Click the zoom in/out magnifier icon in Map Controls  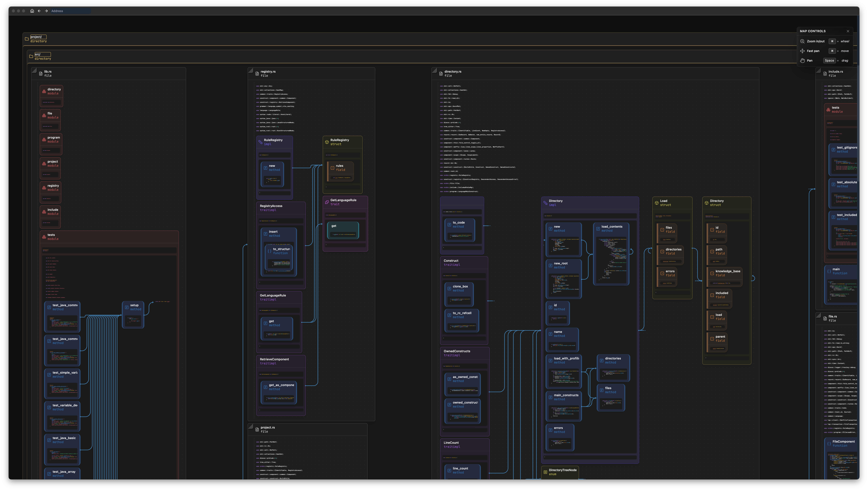click(803, 41)
